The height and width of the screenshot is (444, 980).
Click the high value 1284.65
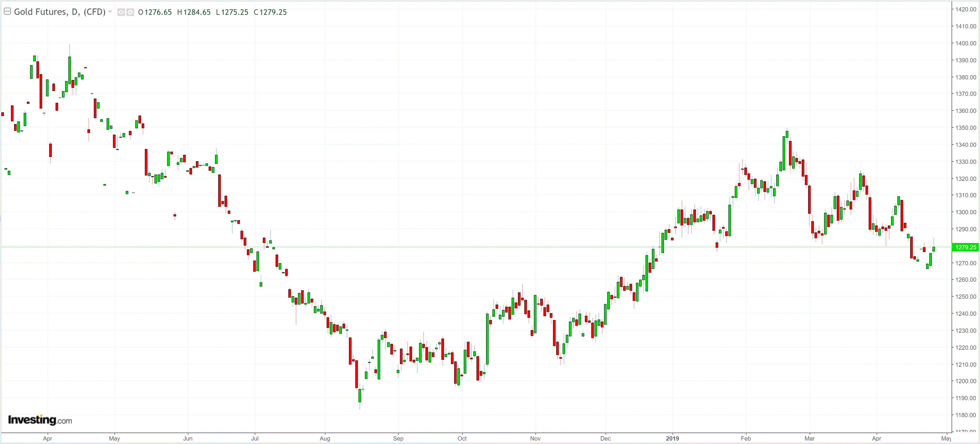click(197, 12)
